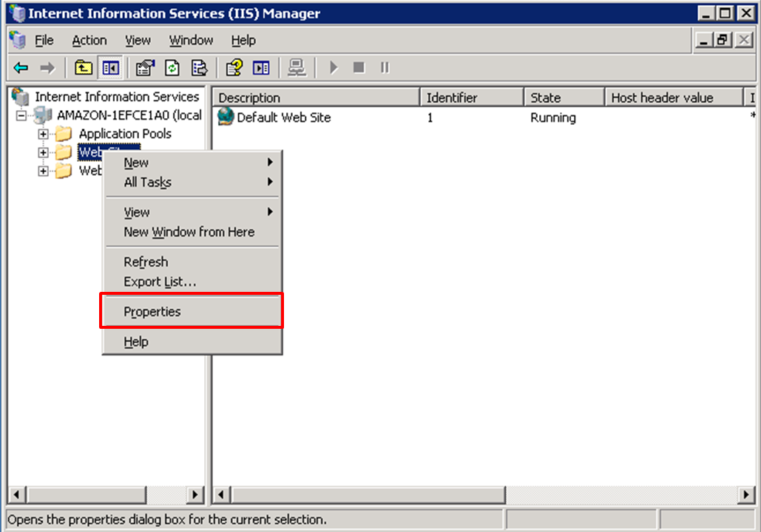Open the New submenu in context menu

pyautogui.click(x=192, y=163)
